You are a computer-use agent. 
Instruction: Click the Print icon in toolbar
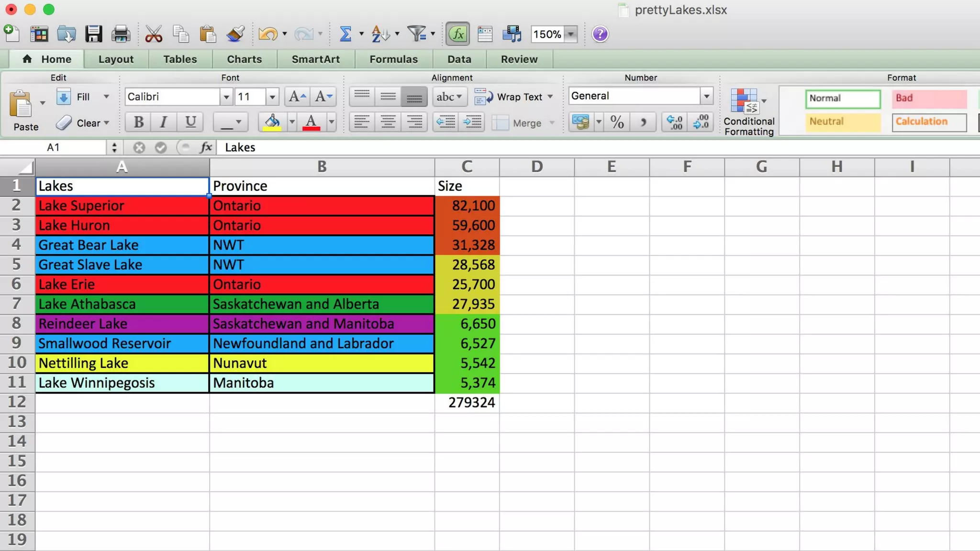click(121, 34)
